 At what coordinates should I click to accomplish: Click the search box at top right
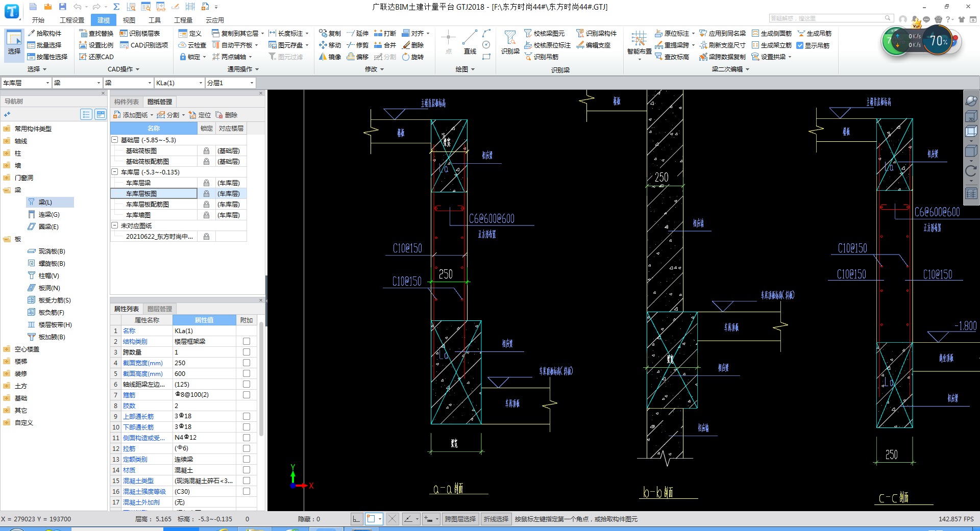pos(831,18)
